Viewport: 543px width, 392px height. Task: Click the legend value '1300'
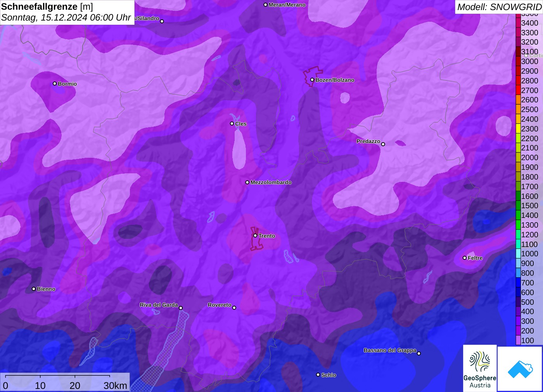[529, 225]
